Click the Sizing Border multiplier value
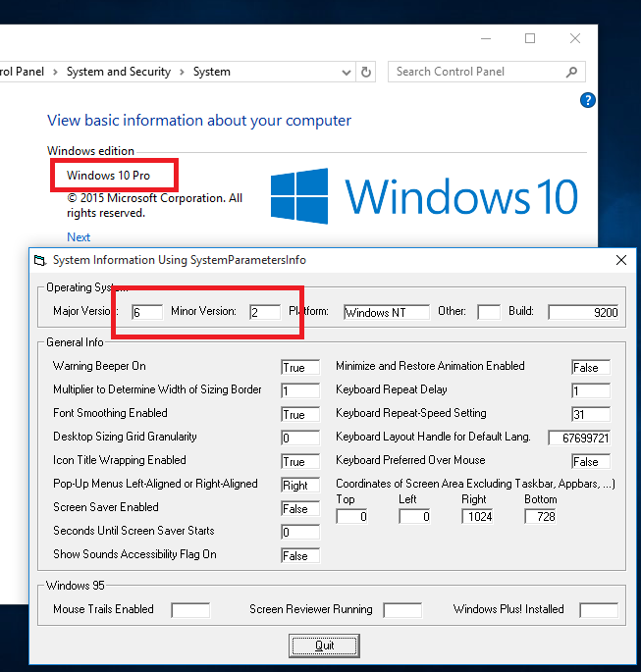641x672 pixels. 300,390
